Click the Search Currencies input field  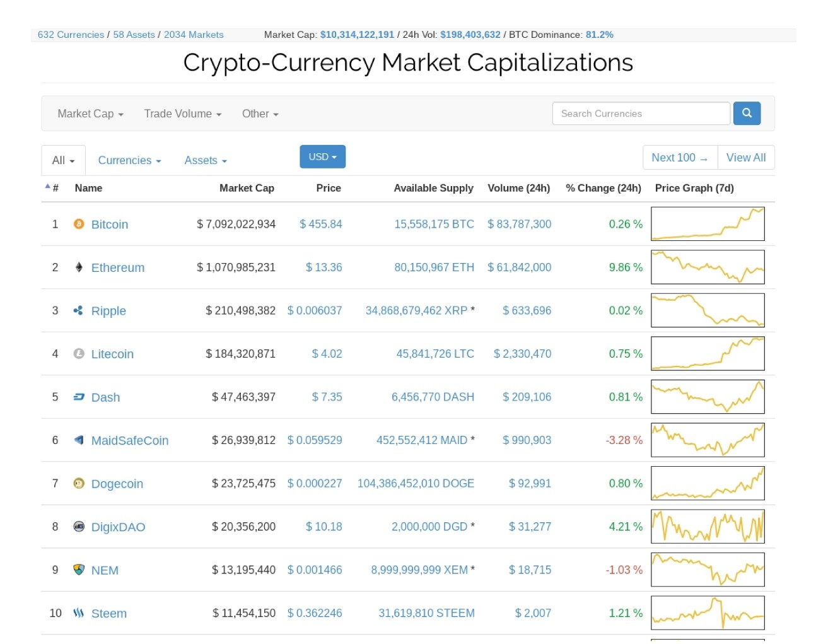coord(641,114)
